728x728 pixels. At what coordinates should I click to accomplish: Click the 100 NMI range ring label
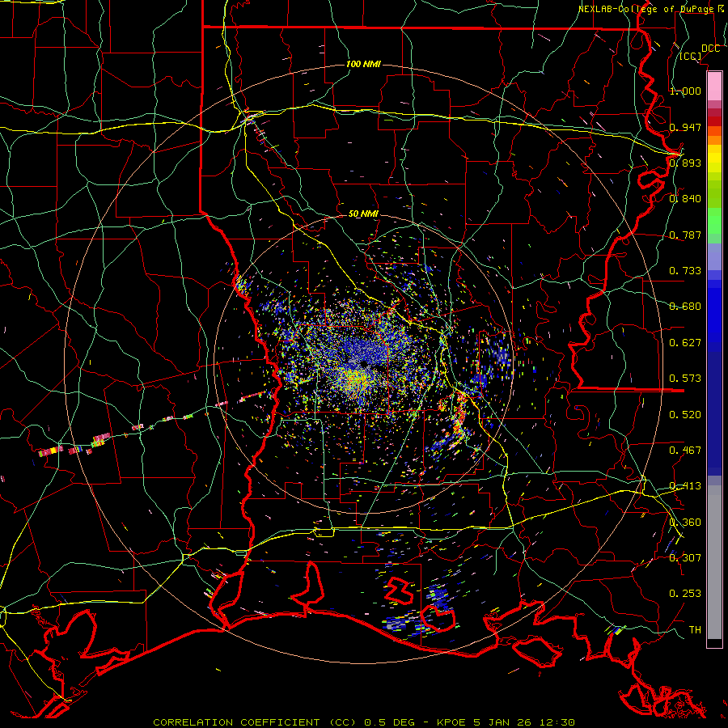pyautogui.click(x=363, y=64)
